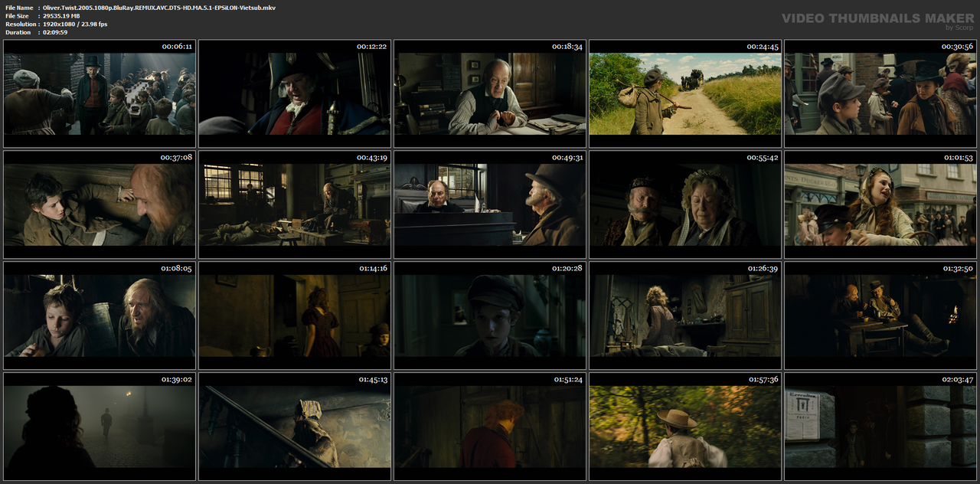980x484 pixels.
Task: Select the country road frame at 00:24:45
Action: click(685, 93)
